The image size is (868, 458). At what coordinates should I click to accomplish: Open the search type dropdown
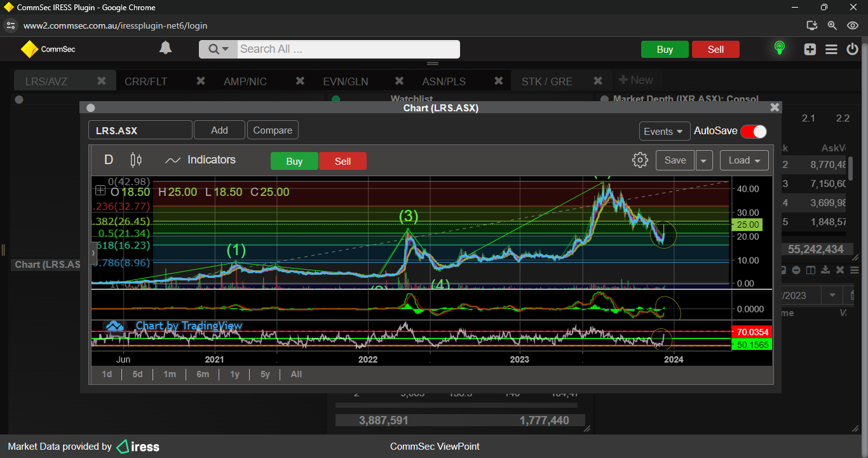(x=218, y=49)
